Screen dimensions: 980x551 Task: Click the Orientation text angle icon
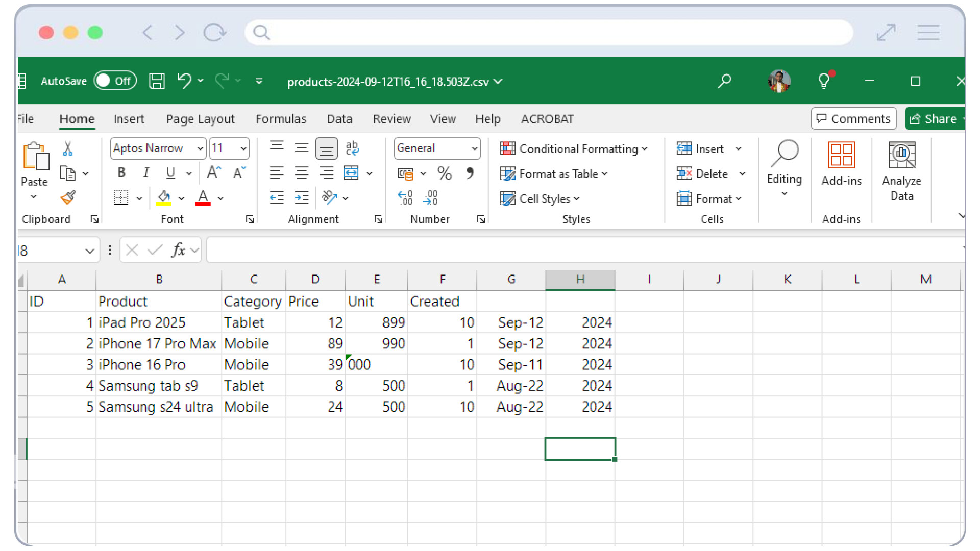pyautogui.click(x=329, y=197)
